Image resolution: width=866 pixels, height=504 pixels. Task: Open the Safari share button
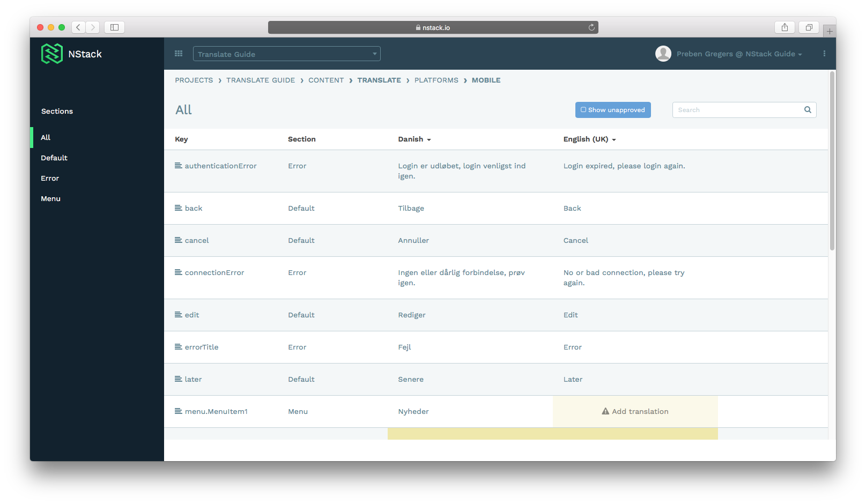784,27
